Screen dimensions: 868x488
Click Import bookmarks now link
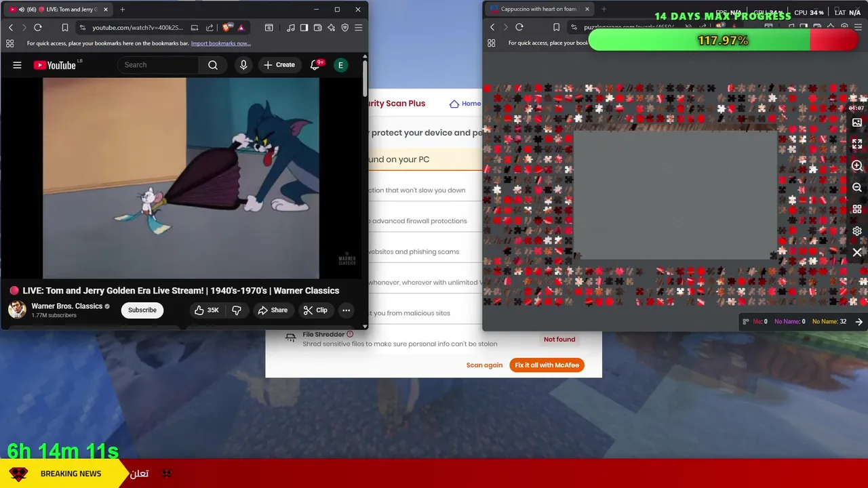221,43
